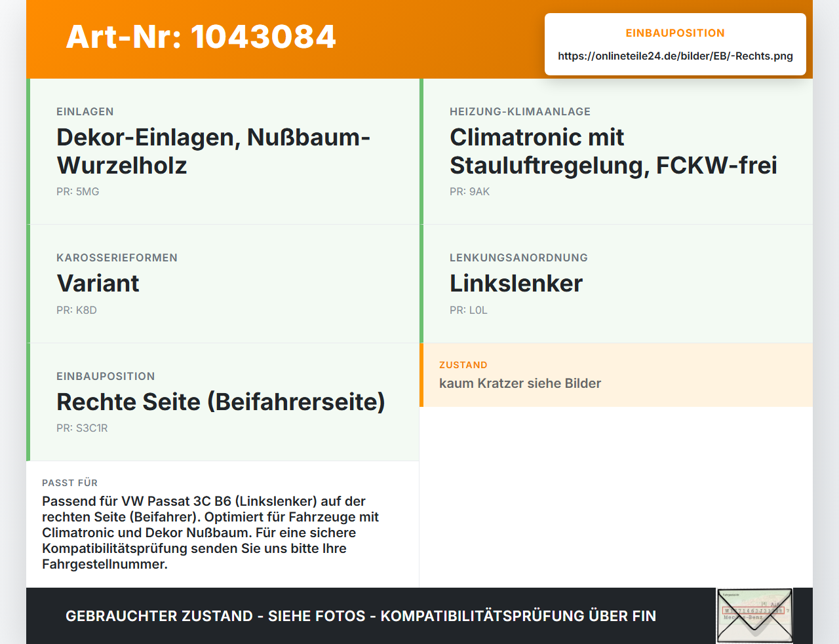Click the Passend für VW Passat compatibility paragraph
839x644 pixels.
pos(210,533)
